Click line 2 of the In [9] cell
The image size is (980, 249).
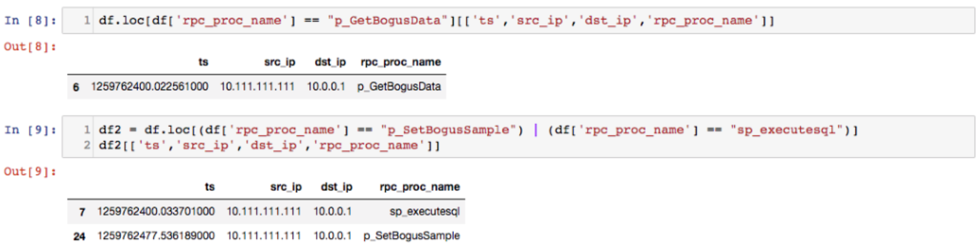click(269, 146)
